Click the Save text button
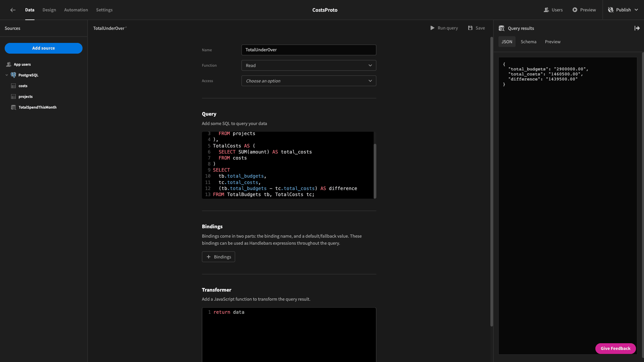Screen dimensions: 644x362 [x=480, y=28]
